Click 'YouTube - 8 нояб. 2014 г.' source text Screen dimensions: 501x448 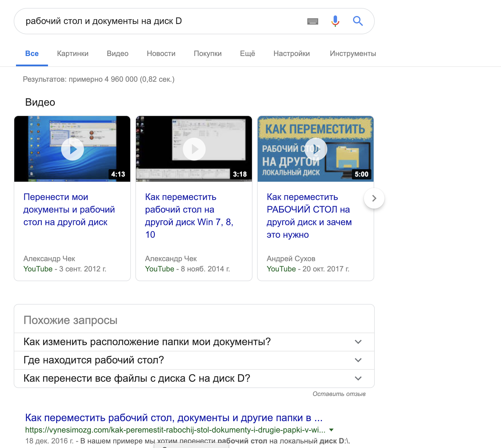[x=187, y=269]
